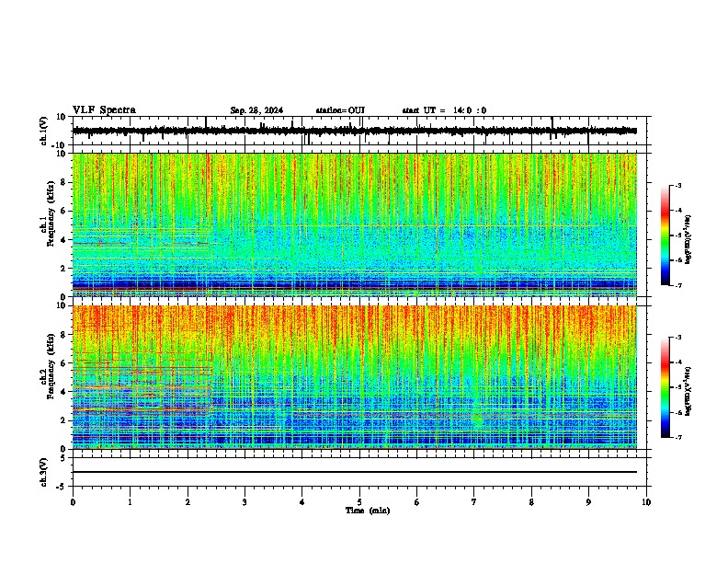Click the "10" tick on the time axis

pyautogui.click(x=646, y=502)
